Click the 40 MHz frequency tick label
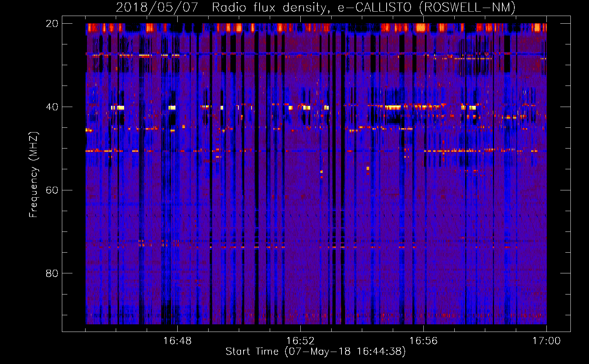 52,107
